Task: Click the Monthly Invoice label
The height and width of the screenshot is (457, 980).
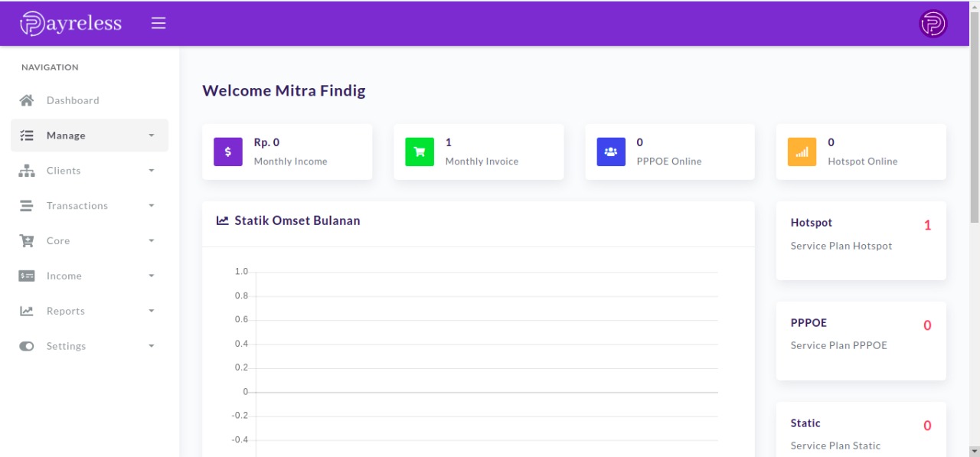Action: [482, 162]
